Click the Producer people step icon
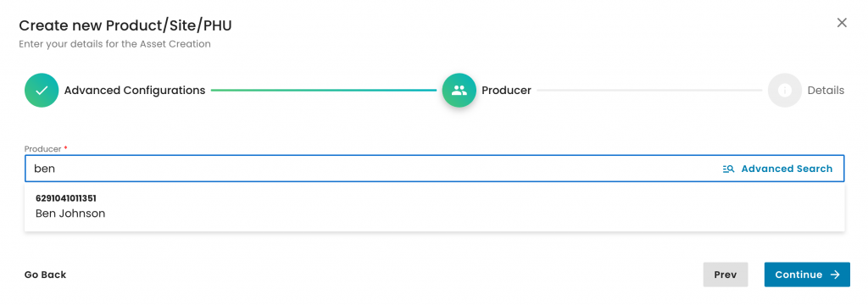 click(x=459, y=90)
